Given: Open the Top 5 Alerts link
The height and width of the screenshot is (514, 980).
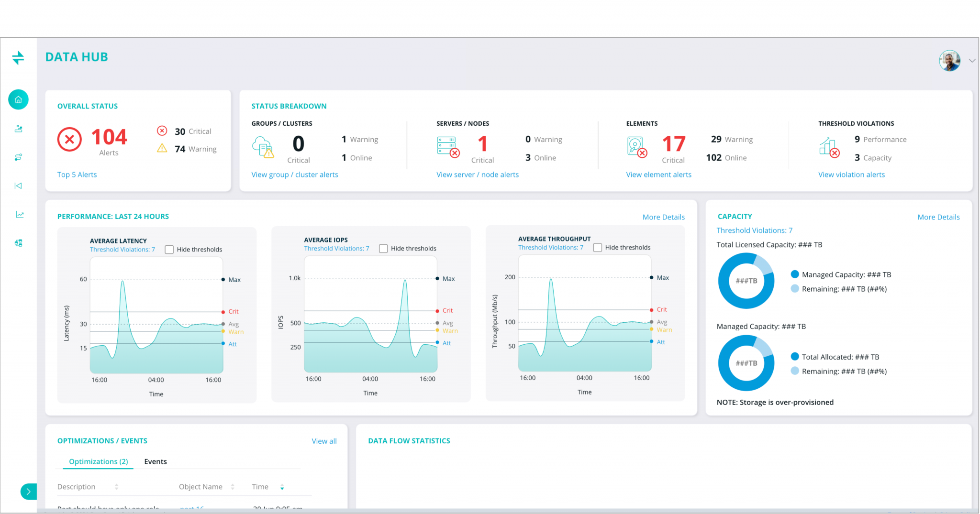Looking at the screenshot, I should (x=77, y=175).
